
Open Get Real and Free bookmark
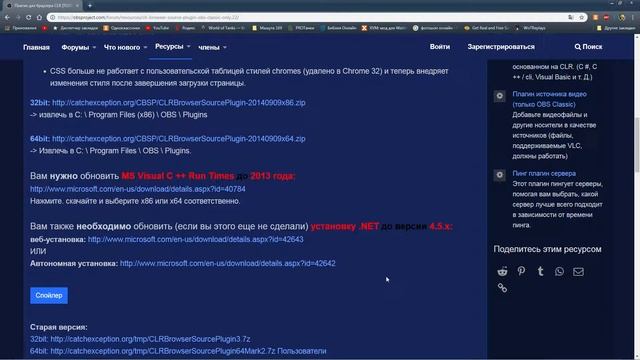coord(487,28)
